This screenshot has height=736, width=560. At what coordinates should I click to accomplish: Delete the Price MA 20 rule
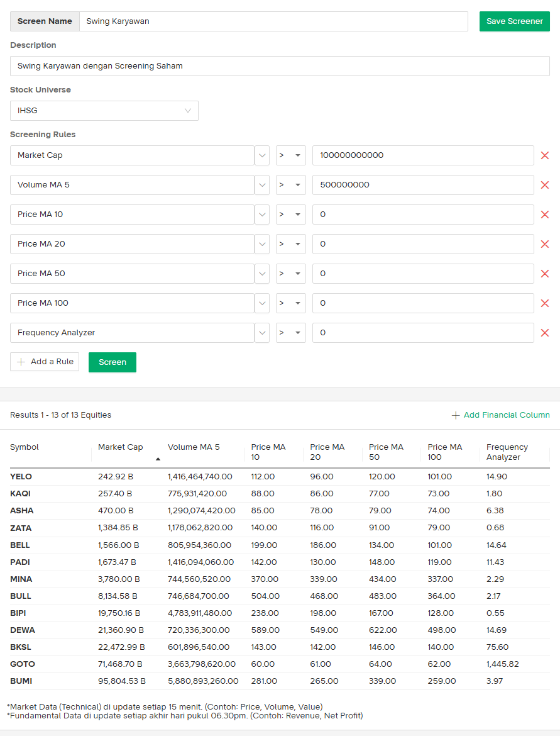545,244
